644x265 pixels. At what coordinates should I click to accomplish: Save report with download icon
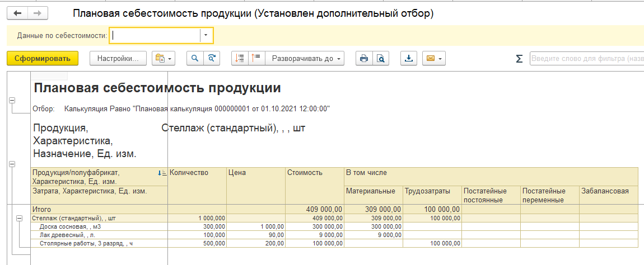409,59
